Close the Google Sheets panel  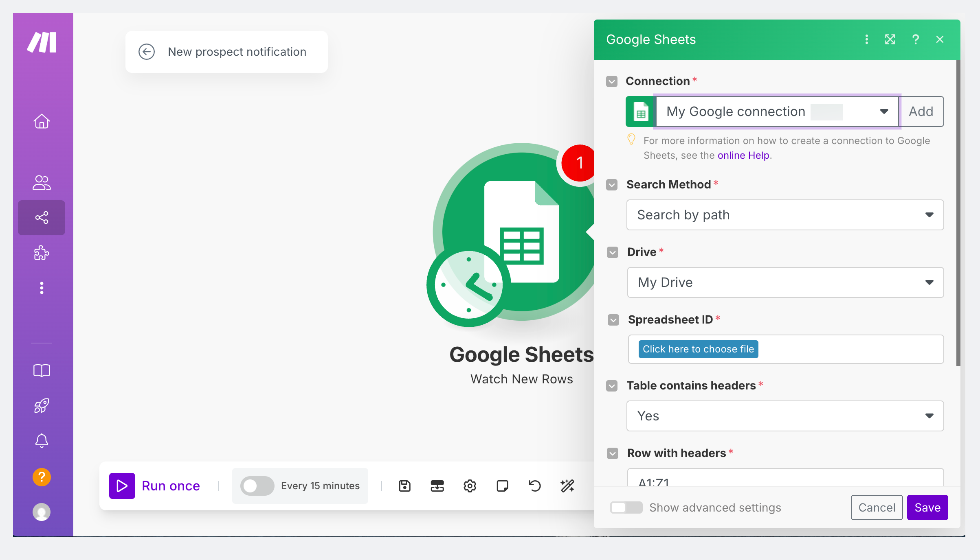[940, 39]
